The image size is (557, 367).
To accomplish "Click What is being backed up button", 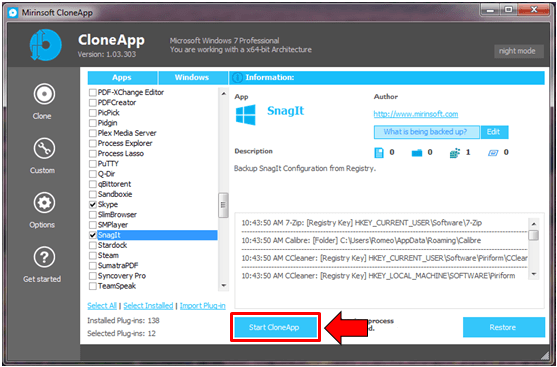I will 426,132.
